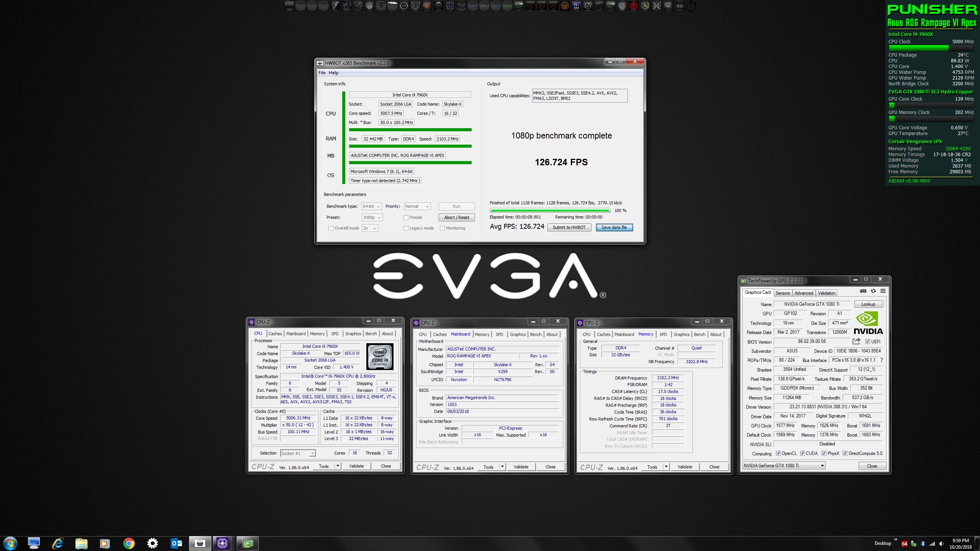Open the Windows Start menu
The height and width of the screenshot is (551, 980).
click(x=10, y=543)
